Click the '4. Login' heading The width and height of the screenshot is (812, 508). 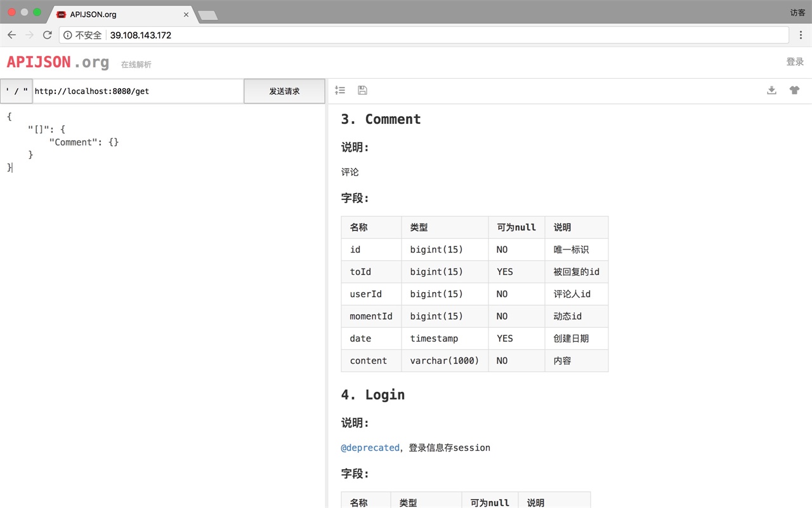click(373, 395)
